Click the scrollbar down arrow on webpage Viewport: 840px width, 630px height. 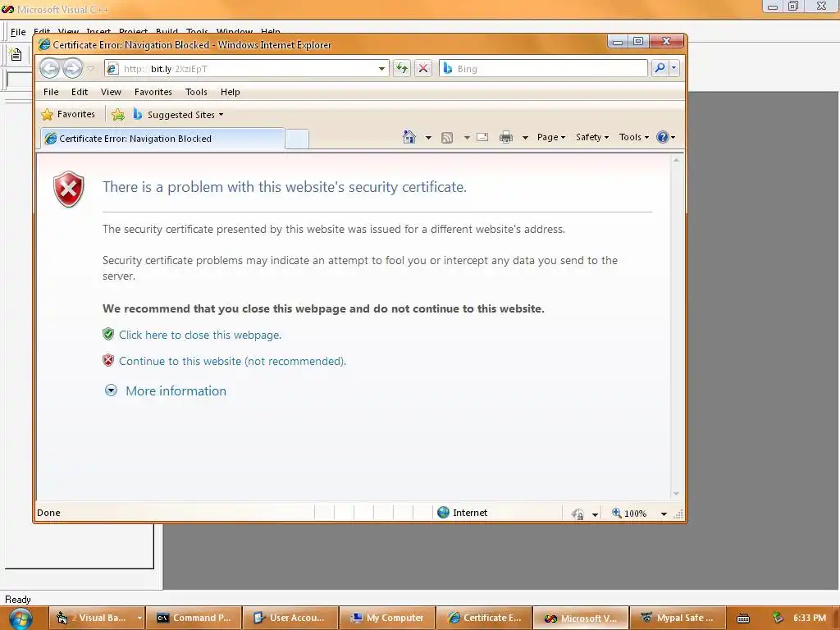point(676,493)
